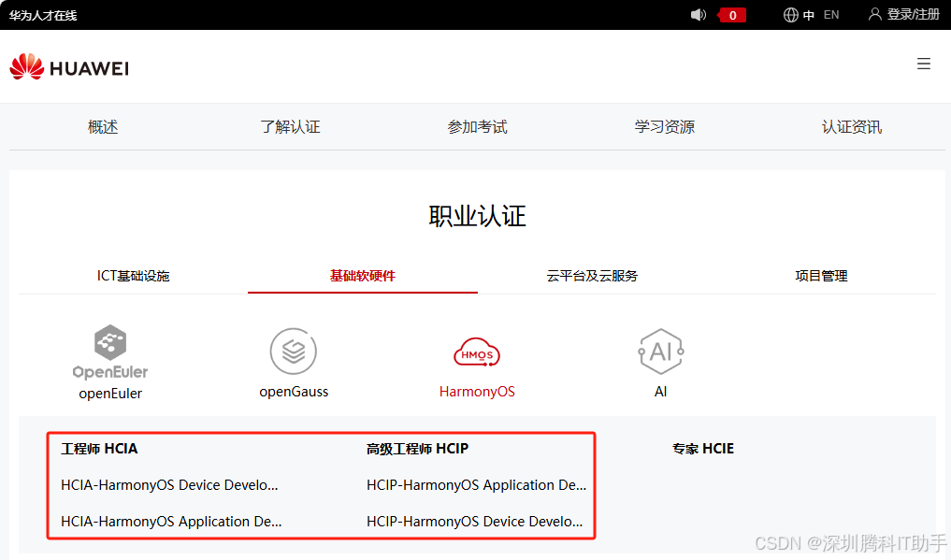Image resolution: width=951 pixels, height=560 pixels.
Task: Click the speaker notification icon
Action: pos(699,15)
